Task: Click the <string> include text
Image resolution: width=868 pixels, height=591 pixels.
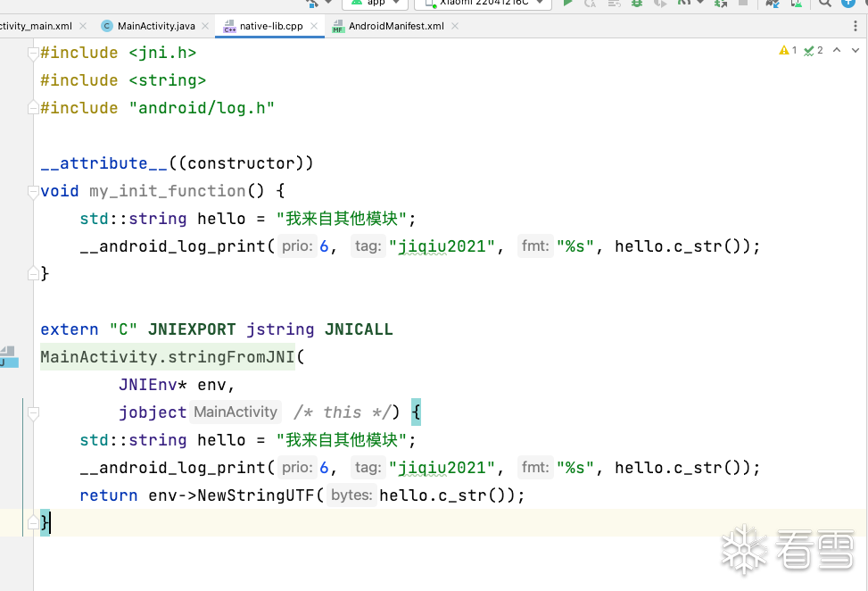Action: [x=168, y=80]
